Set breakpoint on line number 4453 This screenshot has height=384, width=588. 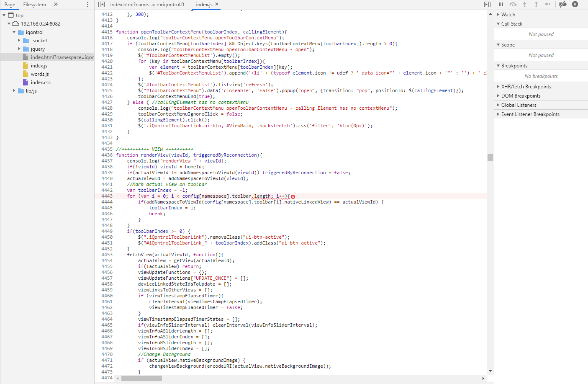tap(107, 255)
